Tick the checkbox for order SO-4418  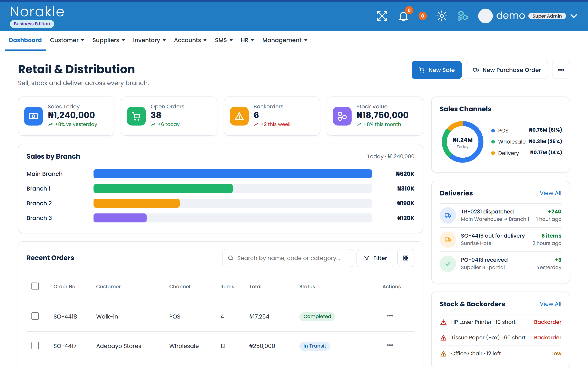tap(35, 316)
